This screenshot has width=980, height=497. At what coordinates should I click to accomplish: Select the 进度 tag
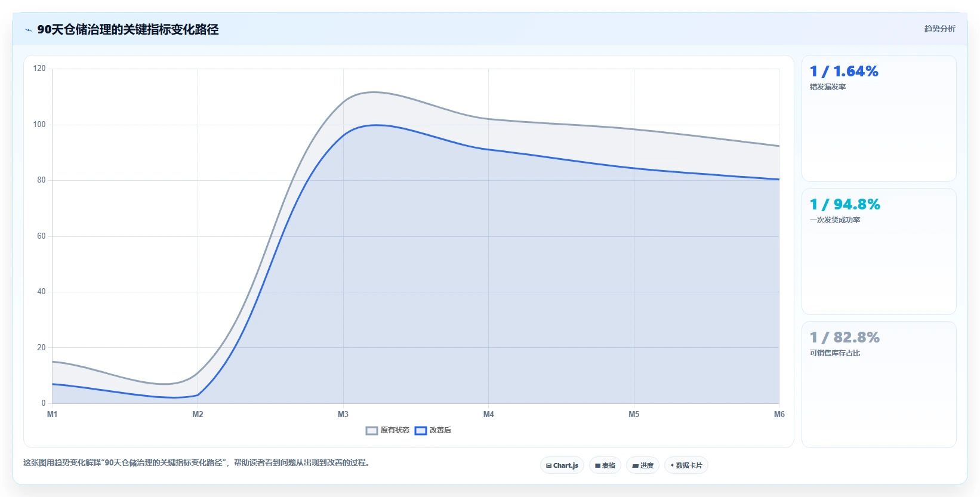pyautogui.click(x=643, y=465)
